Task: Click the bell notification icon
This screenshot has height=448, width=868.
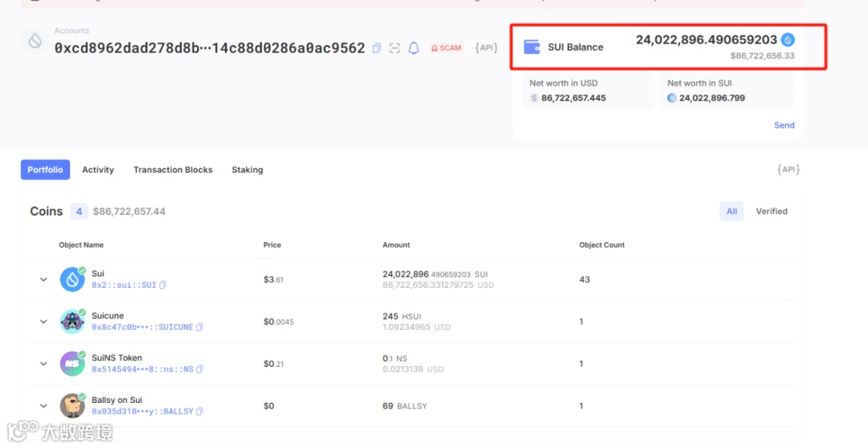Action: (414, 48)
